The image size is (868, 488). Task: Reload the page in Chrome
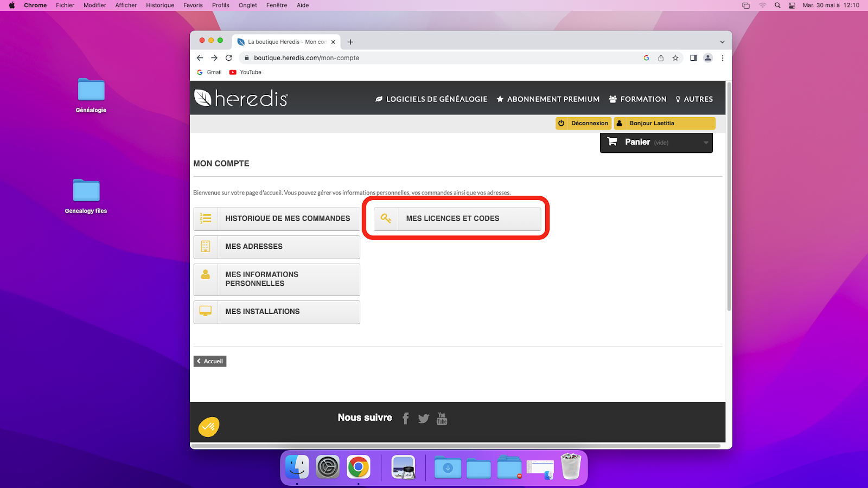(x=229, y=58)
